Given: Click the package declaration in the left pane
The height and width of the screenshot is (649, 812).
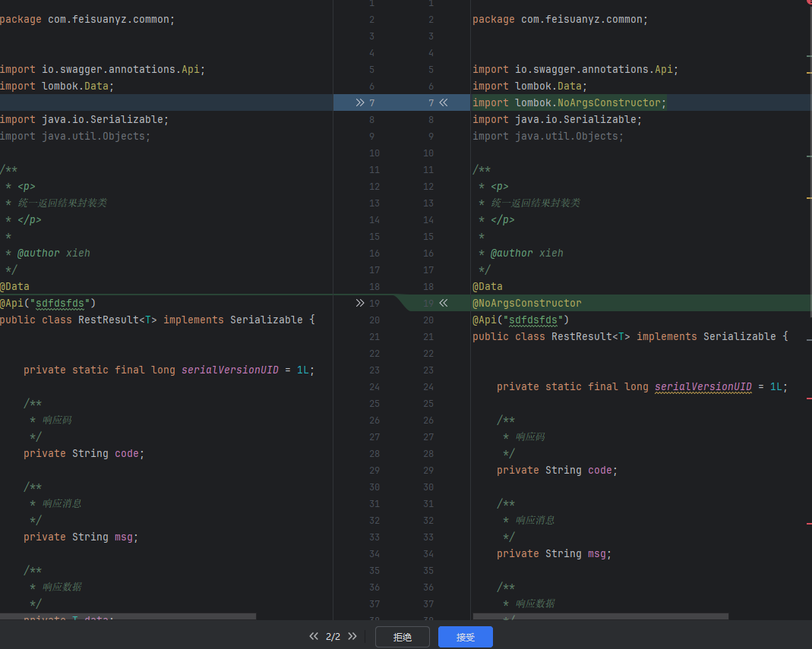Looking at the screenshot, I should pyautogui.click(x=87, y=19).
